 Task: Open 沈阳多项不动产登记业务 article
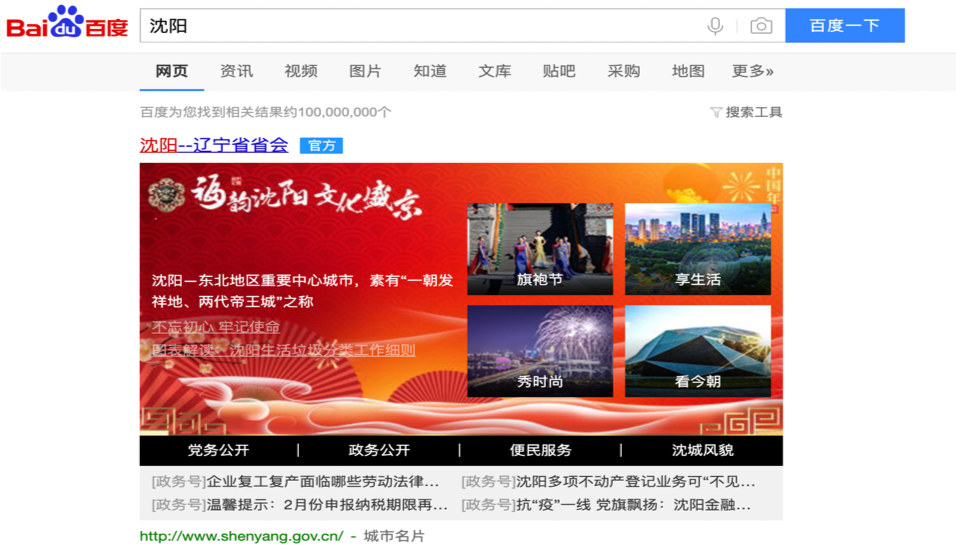pos(608,482)
